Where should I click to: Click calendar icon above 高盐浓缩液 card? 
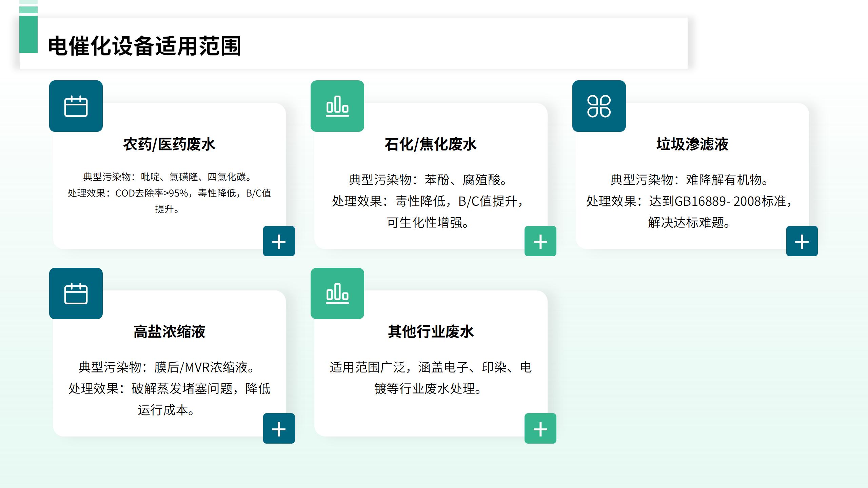coord(76,293)
